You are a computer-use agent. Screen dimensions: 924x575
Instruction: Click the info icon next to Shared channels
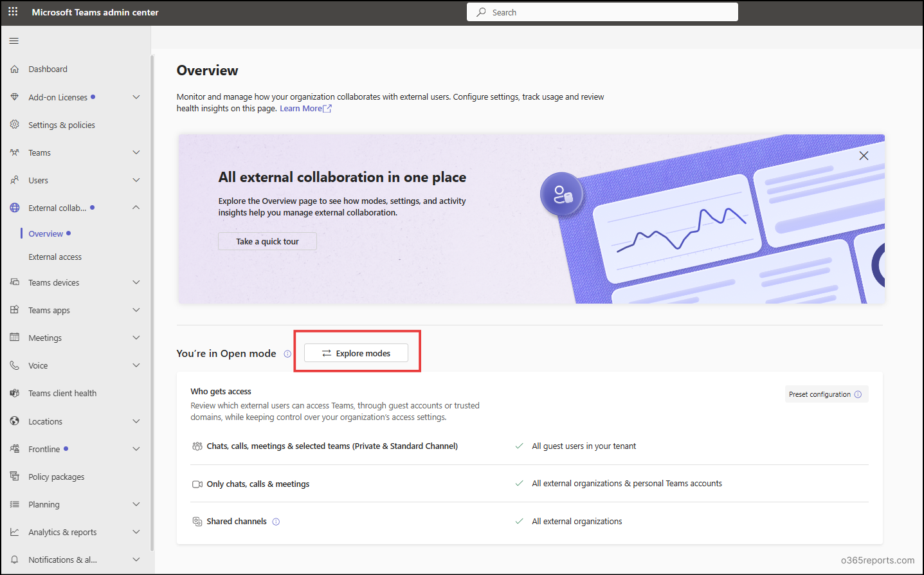[x=276, y=522]
